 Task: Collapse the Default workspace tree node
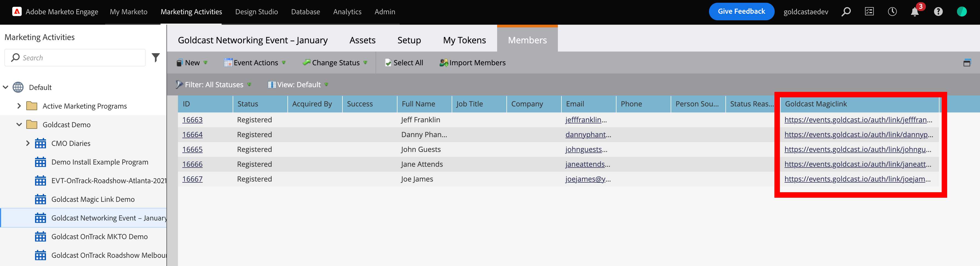pos(6,87)
